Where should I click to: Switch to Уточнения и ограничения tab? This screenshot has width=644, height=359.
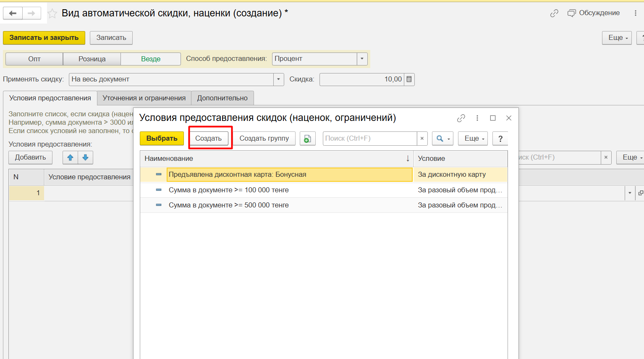144,98
